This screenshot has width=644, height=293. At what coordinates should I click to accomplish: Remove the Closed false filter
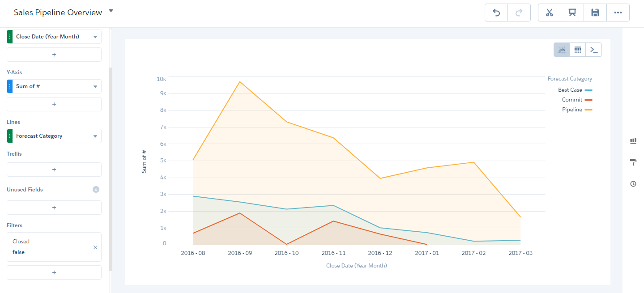(x=95, y=247)
